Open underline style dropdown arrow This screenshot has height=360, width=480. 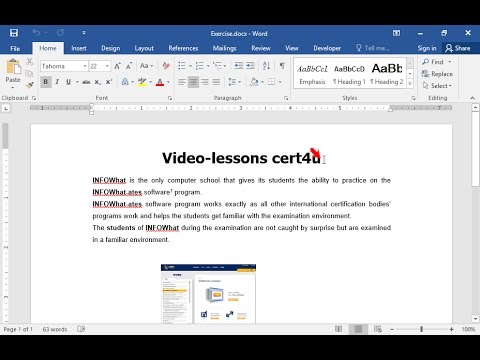click(77, 82)
